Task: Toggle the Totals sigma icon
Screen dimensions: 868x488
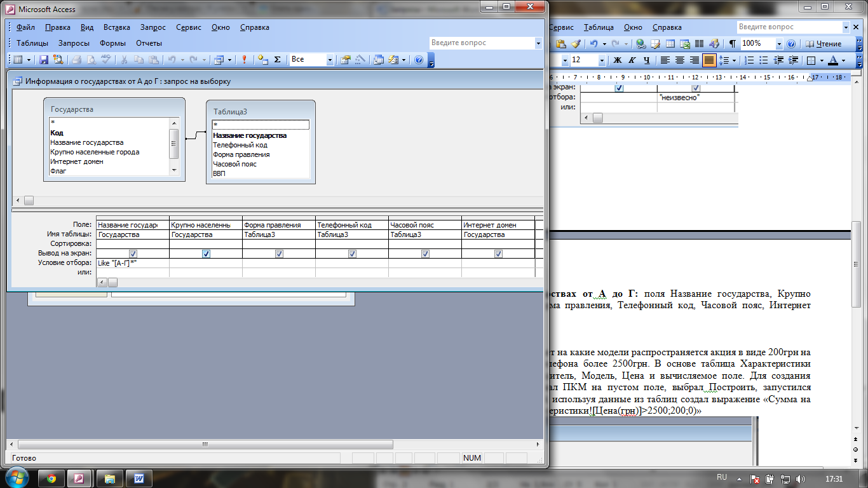Action: pos(277,60)
